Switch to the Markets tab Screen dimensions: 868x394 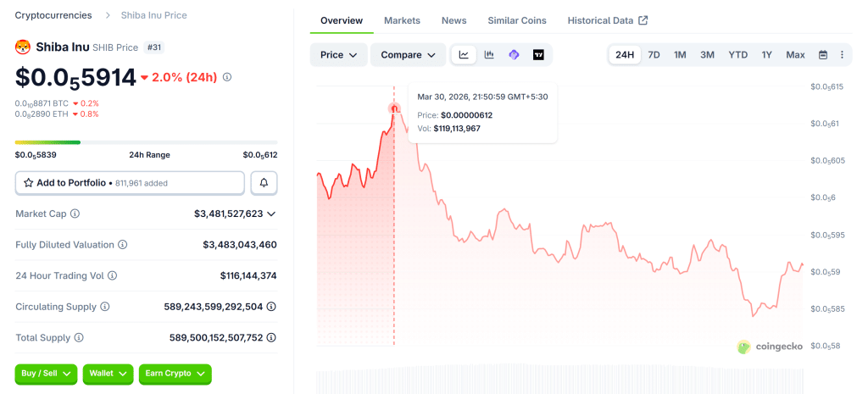(x=402, y=20)
